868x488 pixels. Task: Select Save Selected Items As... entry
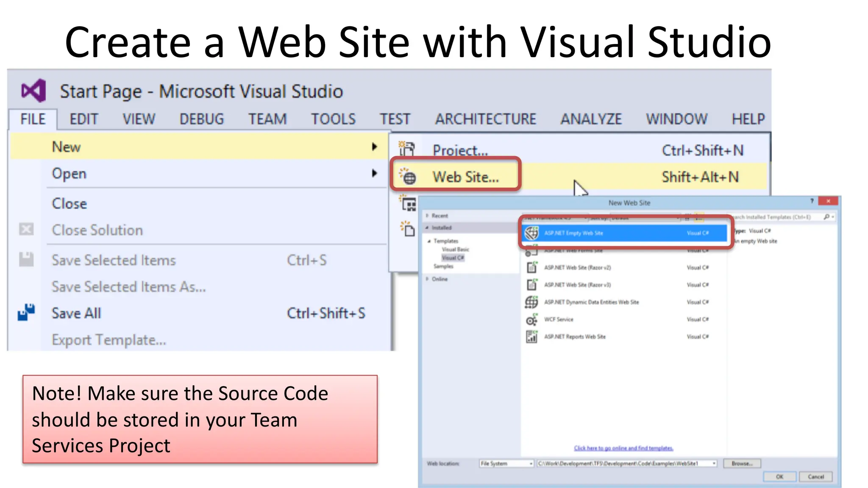[199, 287]
